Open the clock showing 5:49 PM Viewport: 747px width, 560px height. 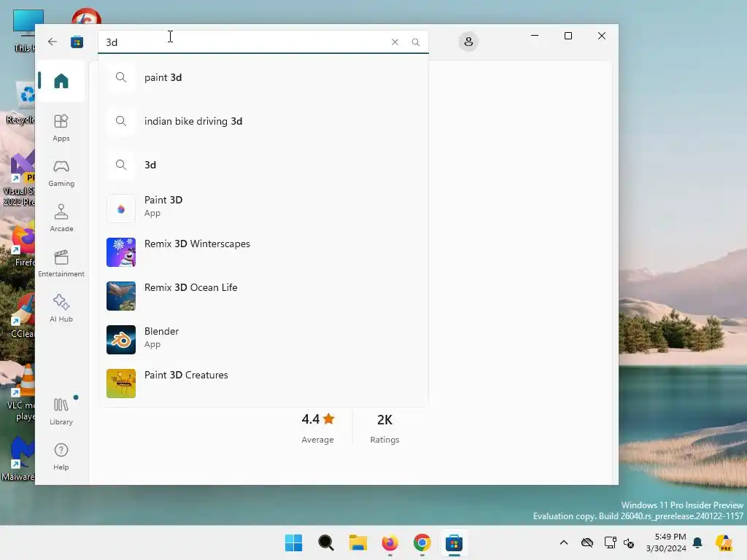click(666, 542)
